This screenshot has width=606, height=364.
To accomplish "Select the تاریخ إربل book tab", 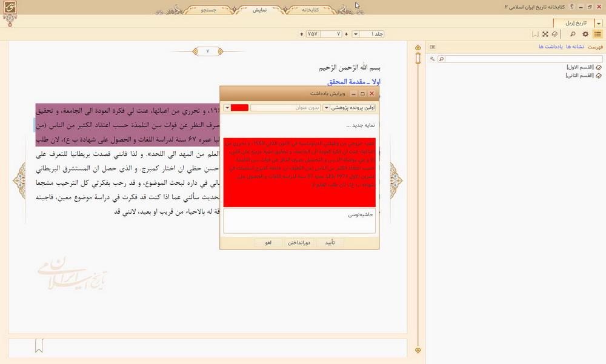I will point(574,23).
